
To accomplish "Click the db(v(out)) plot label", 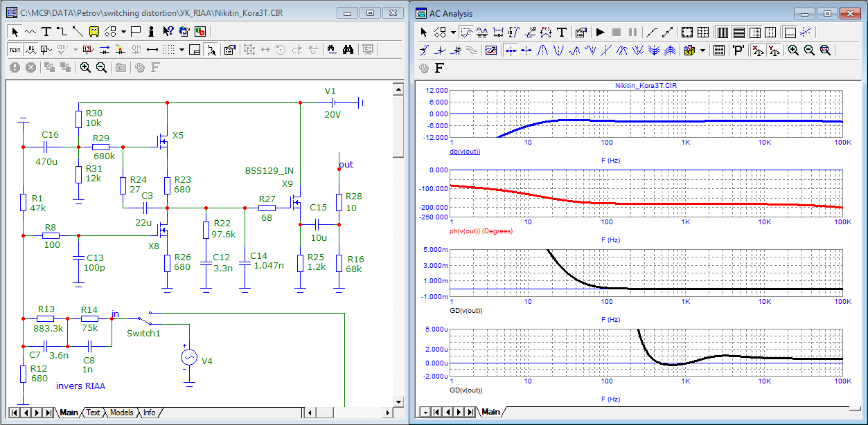I will tap(465, 151).
